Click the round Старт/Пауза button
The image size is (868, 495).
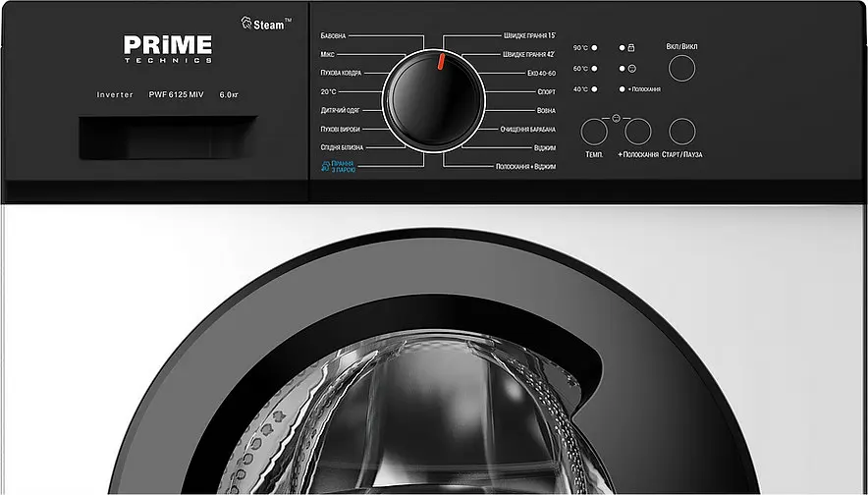click(x=681, y=132)
